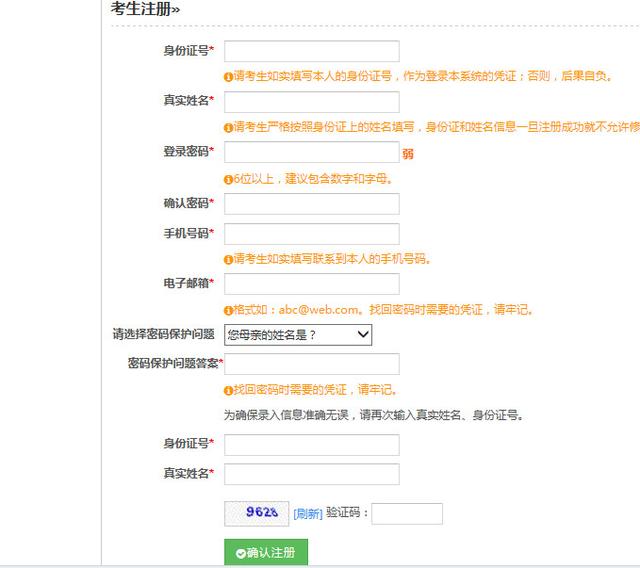Select the 确认密码 input field
The height and width of the screenshot is (568, 640).
(x=311, y=204)
